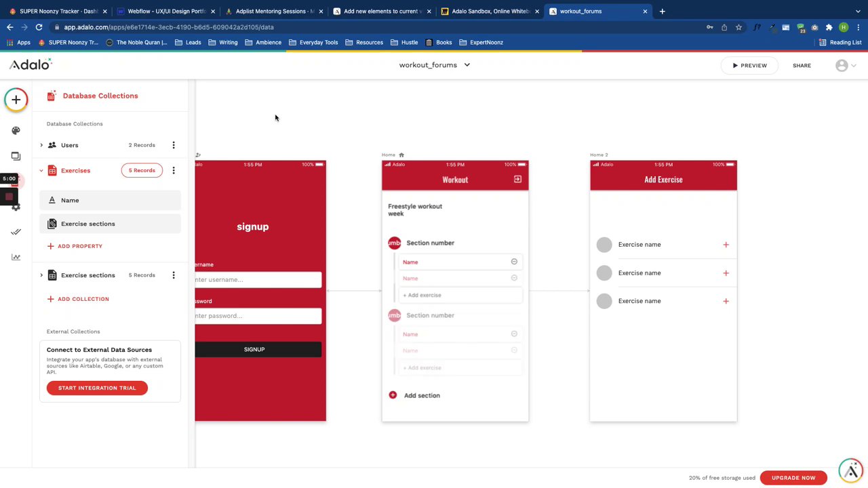Click the Adalo logo
Screen dimensions: 868x488
(30, 64)
